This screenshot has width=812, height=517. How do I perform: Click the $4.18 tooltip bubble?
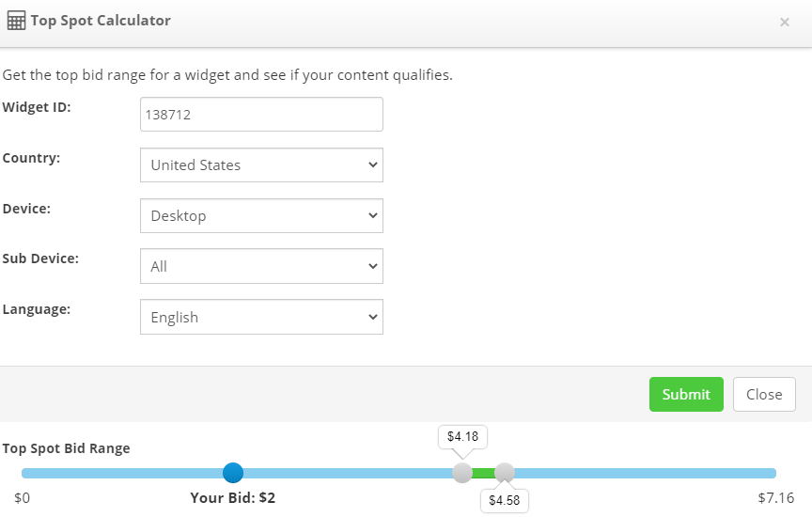click(462, 437)
